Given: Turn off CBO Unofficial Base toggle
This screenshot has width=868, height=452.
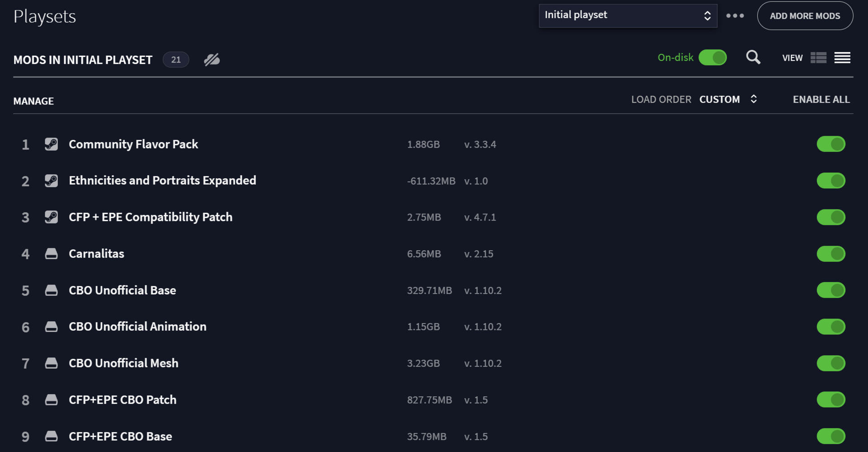Looking at the screenshot, I should [x=831, y=290].
